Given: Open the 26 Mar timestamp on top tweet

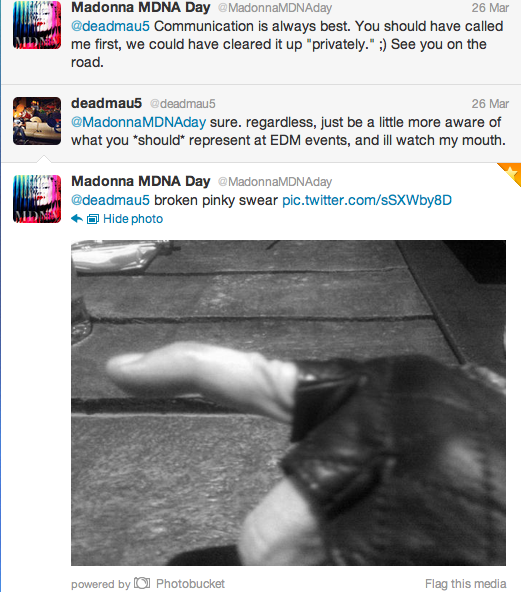Looking at the screenshot, I should [x=490, y=8].
